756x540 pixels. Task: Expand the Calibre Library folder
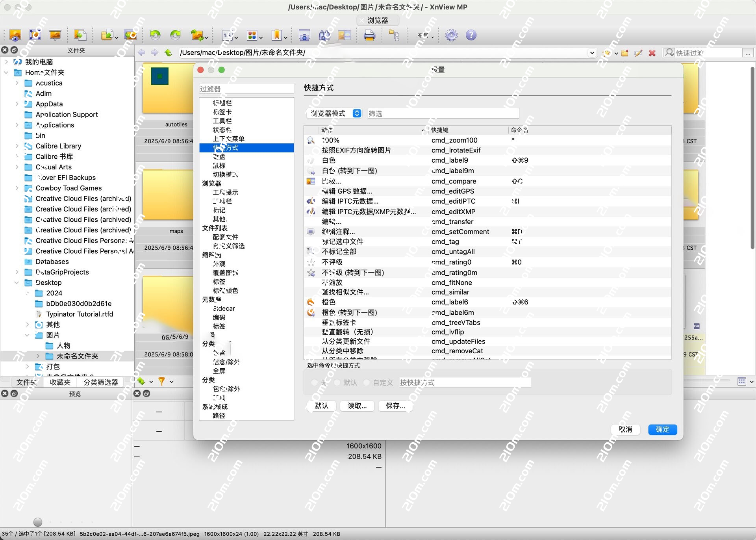point(17,146)
